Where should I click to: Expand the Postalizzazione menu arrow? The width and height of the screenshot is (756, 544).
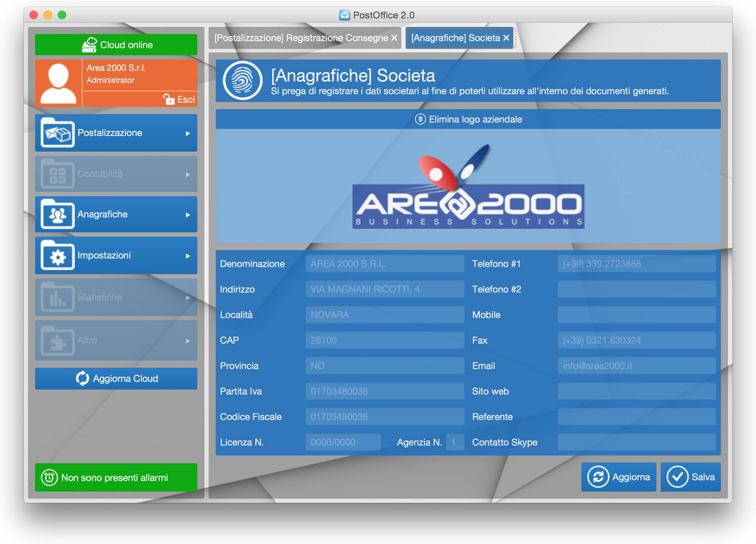click(188, 133)
